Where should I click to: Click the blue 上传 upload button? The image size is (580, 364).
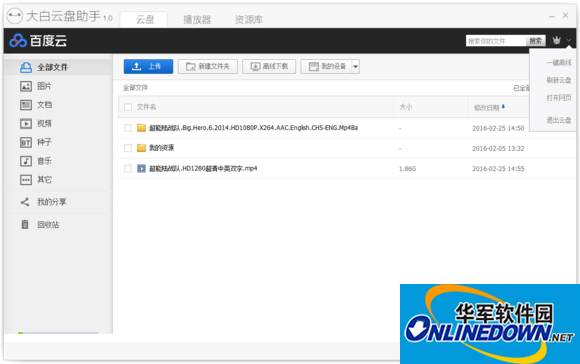click(148, 67)
